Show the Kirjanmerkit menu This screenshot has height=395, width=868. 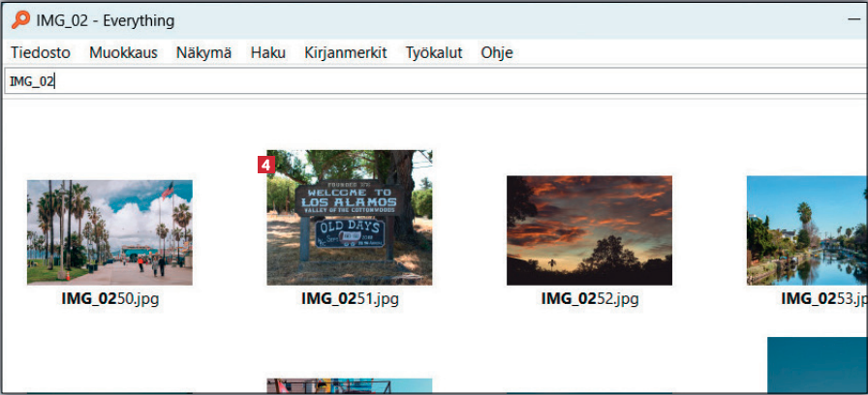pyautogui.click(x=345, y=53)
